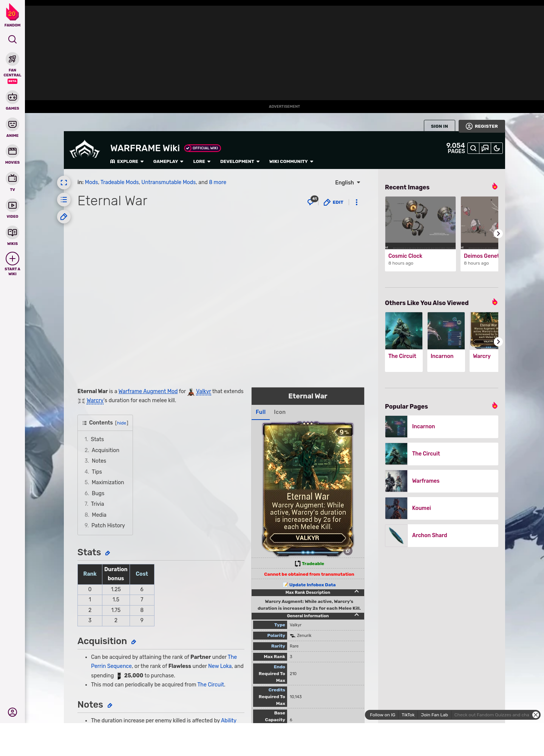Viewport: 544px width, 756px height.
Task: Collapse Max Rank Description section
Action: [357, 592]
